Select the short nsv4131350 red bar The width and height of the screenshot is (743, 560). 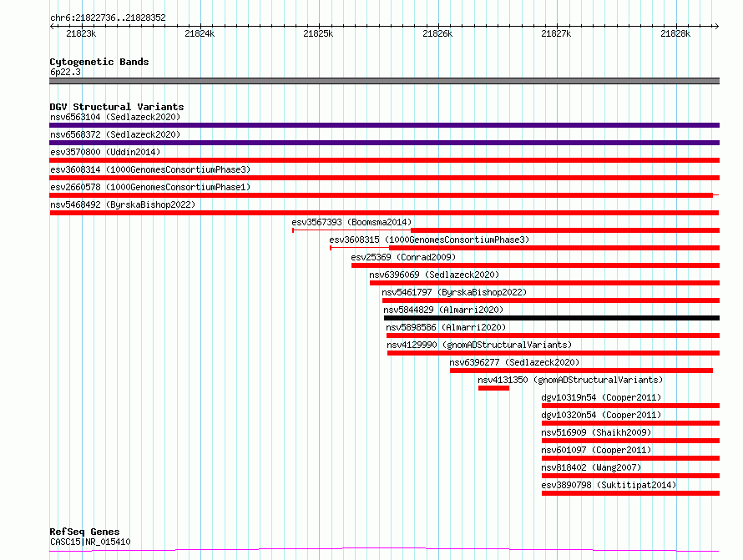tap(493, 388)
